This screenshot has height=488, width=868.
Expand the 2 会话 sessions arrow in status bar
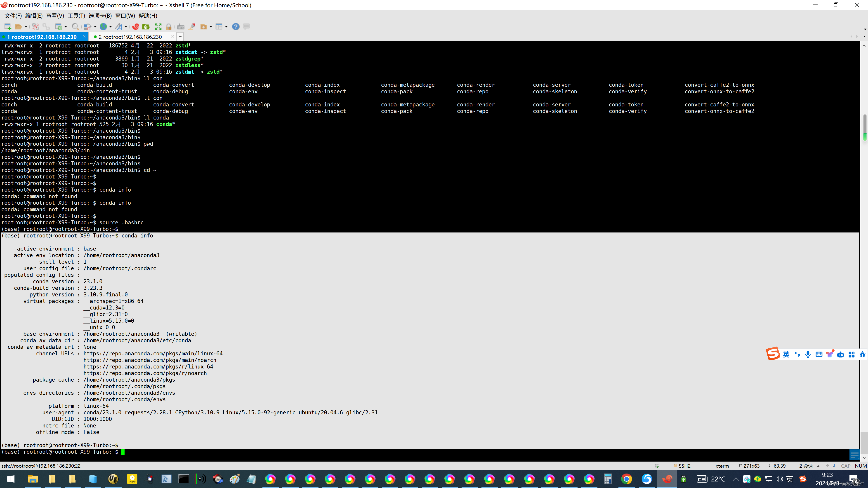[818, 466]
